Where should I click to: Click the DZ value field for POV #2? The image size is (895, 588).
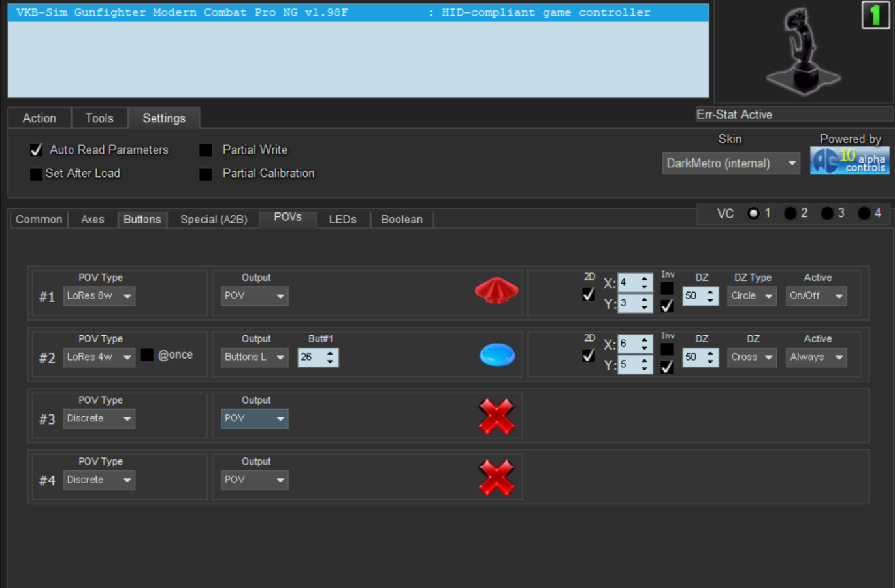click(x=700, y=357)
